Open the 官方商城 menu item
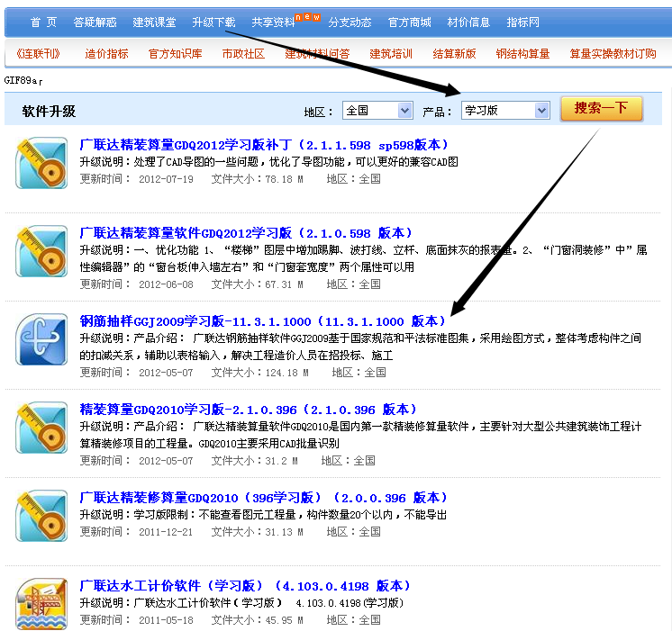Screen dimensions: 672x631 click(409, 23)
